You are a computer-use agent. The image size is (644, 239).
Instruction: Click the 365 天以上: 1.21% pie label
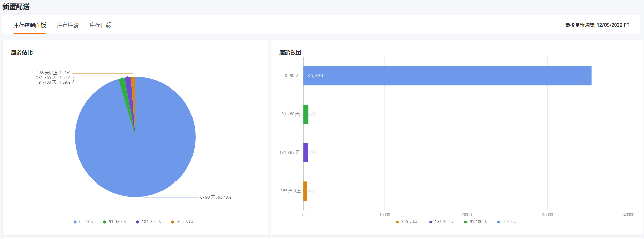point(53,73)
